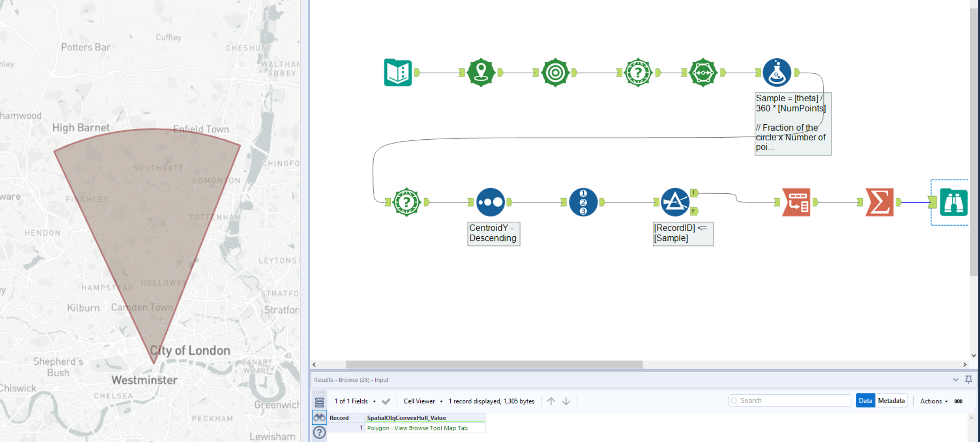Image resolution: width=980 pixels, height=442 pixels.
Task: Click the down arrow to jump to next record
Action: tap(567, 401)
